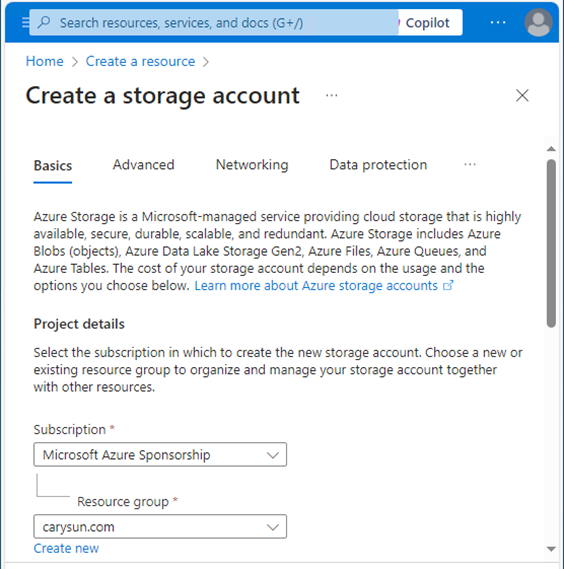Image resolution: width=564 pixels, height=569 pixels.
Task: Expand the Resource group dropdown
Action: (160, 527)
